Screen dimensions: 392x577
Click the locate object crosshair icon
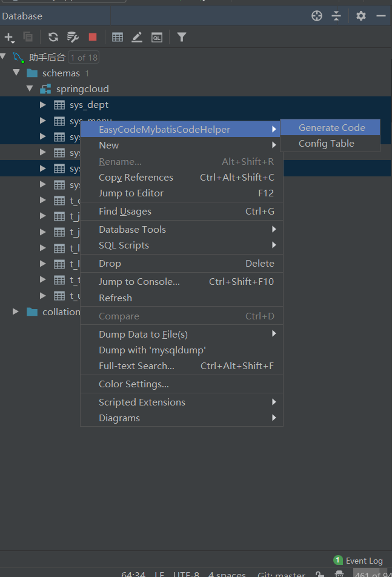pyautogui.click(x=317, y=16)
